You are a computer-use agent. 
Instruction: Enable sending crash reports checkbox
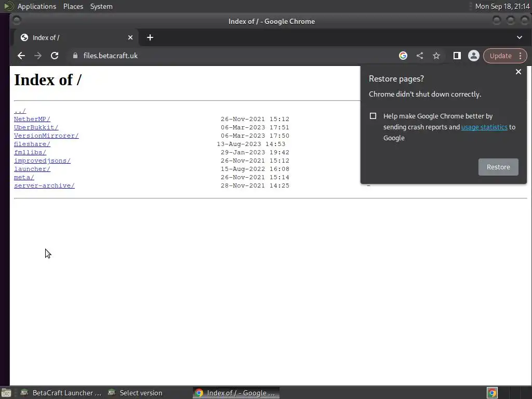click(x=373, y=116)
